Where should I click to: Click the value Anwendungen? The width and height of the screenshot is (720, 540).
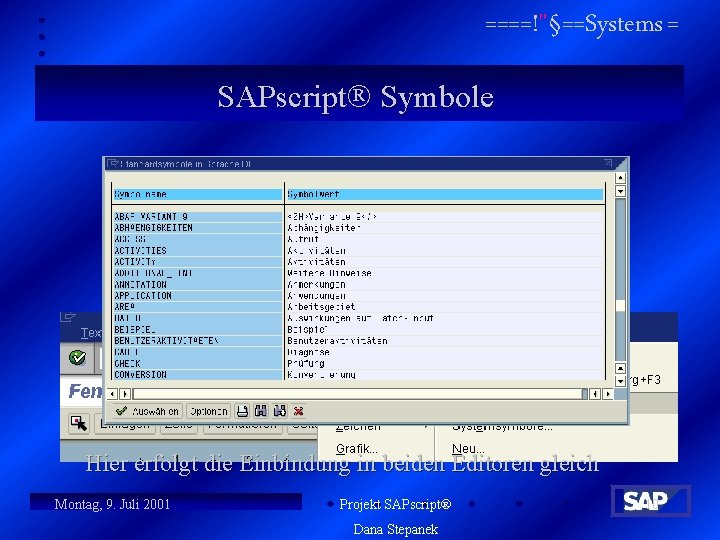click(316, 296)
